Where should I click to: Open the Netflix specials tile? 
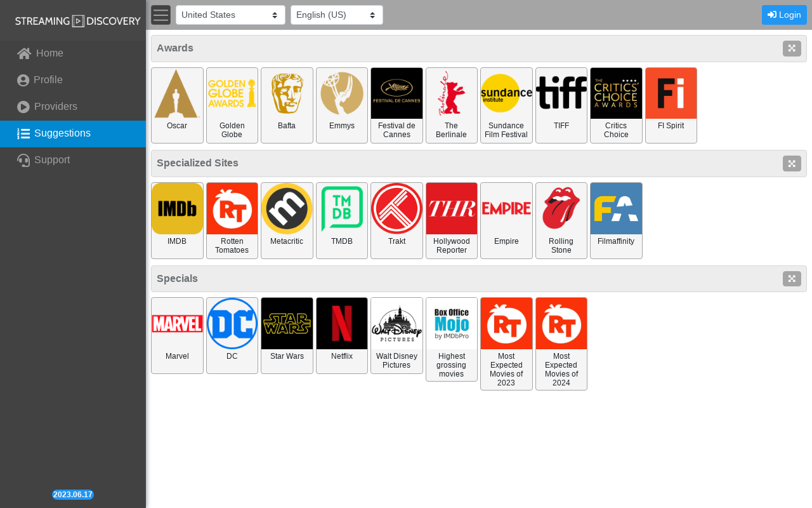pos(342,335)
